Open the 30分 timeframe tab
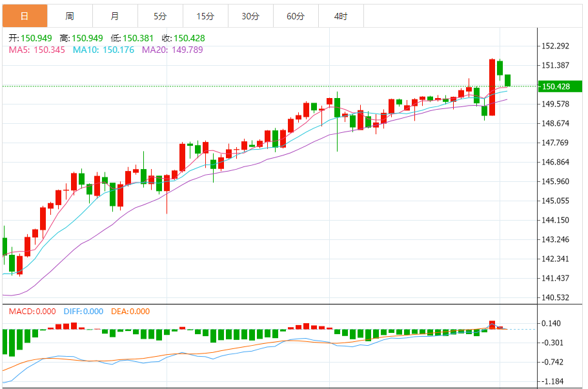This screenshot has height=389, width=588. pos(250,16)
